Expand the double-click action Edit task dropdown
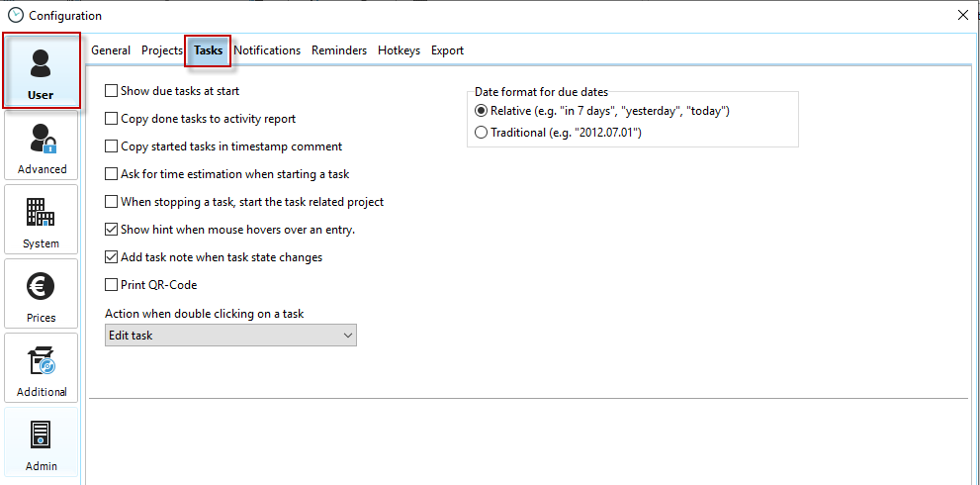Viewport: 980px width, 485px height. 230,336
